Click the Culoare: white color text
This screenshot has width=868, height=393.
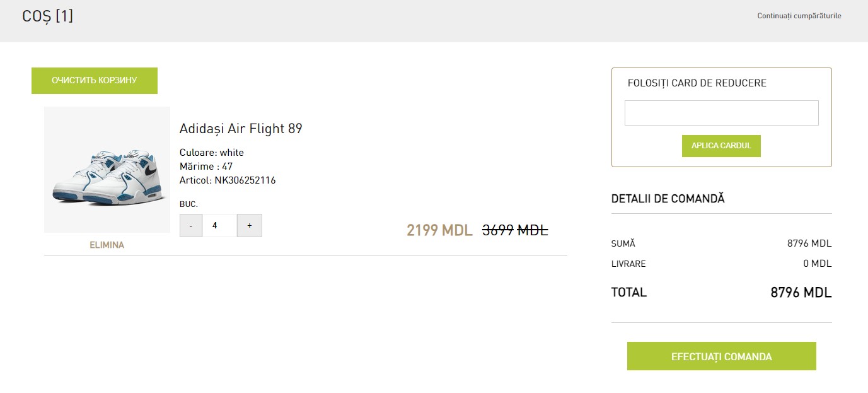(212, 153)
